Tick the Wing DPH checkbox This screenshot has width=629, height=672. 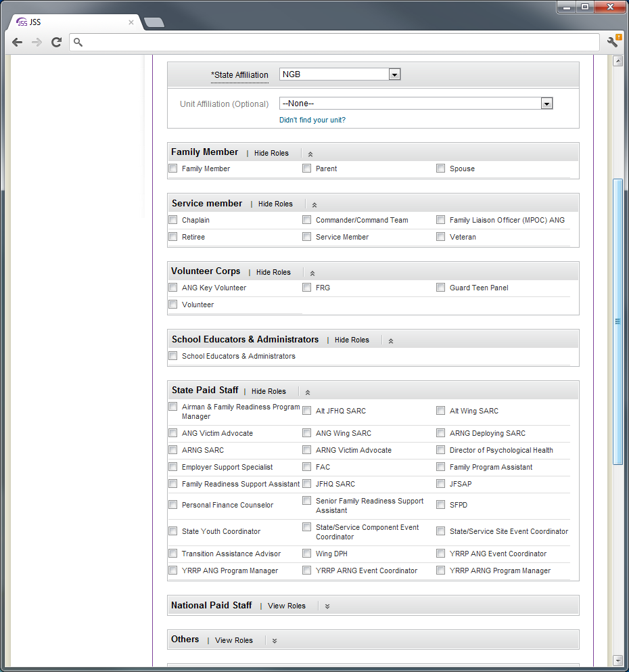click(306, 554)
